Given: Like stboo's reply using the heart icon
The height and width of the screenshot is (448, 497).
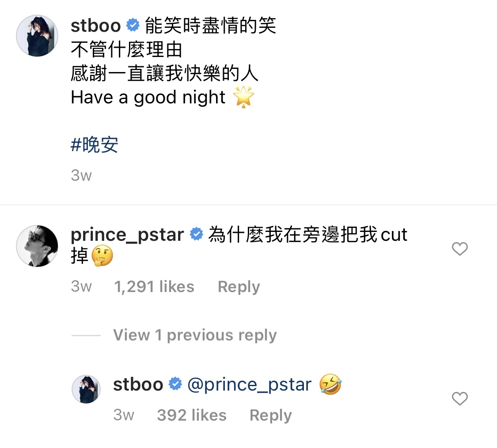Looking at the screenshot, I should tap(460, 399).
